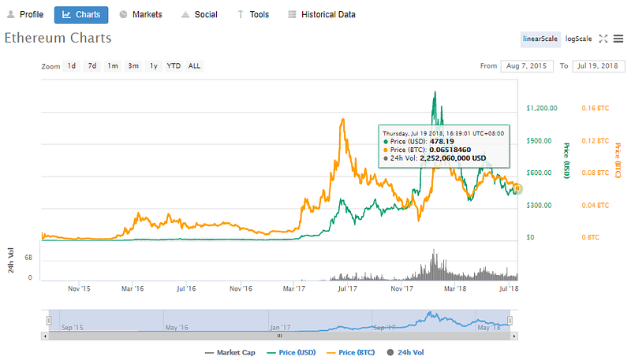Toggle fullscreen chart view

coord(603,39)
